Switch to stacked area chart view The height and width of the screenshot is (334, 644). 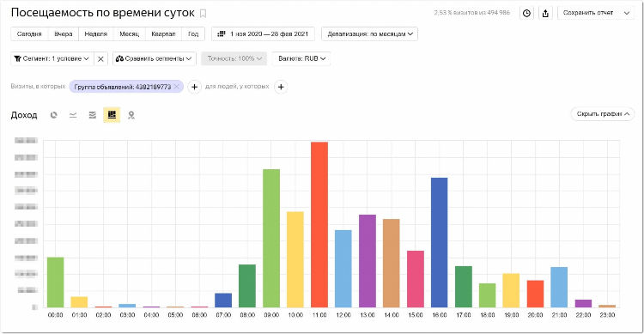93,115
